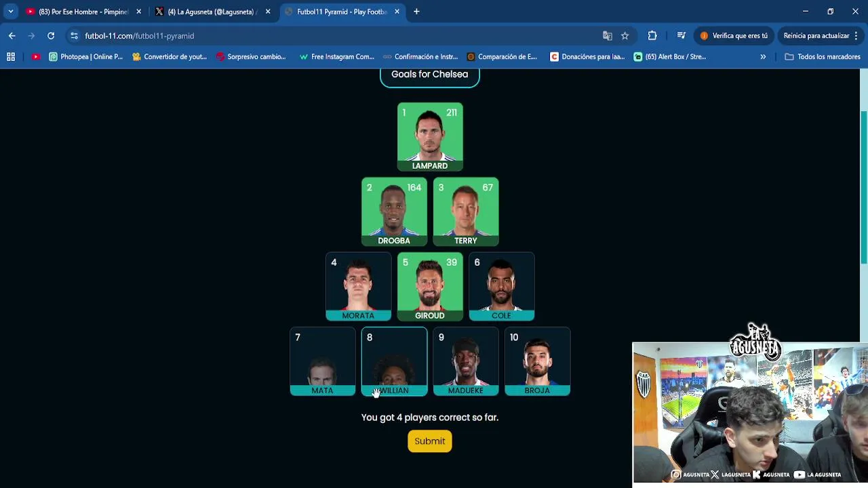Image resolution: width=868 pixels, height=488 pixels.
Task: Click Reinicia para actualizar button
Action: tap(816, 36)
